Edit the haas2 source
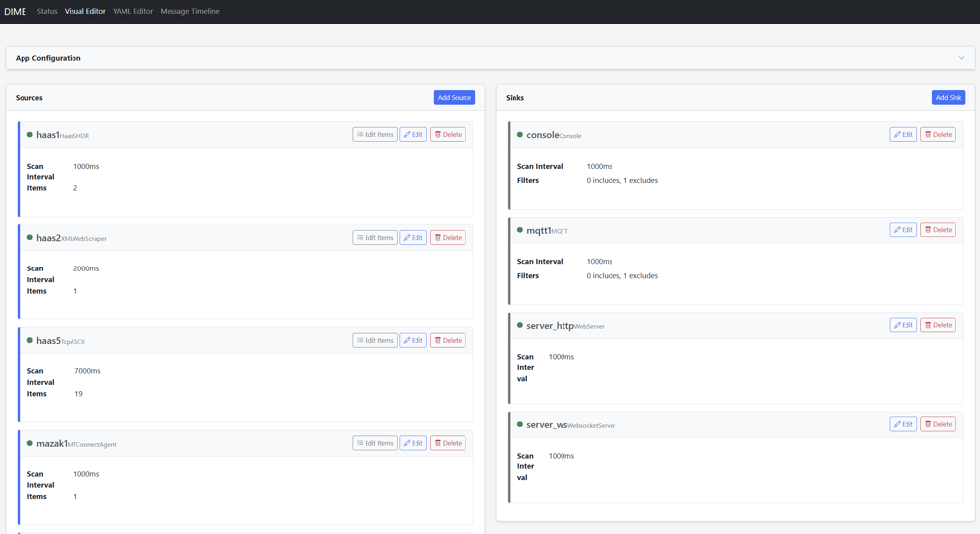Image resolution: width=980 pixels, height=534 pixels. tap(413, 238)
